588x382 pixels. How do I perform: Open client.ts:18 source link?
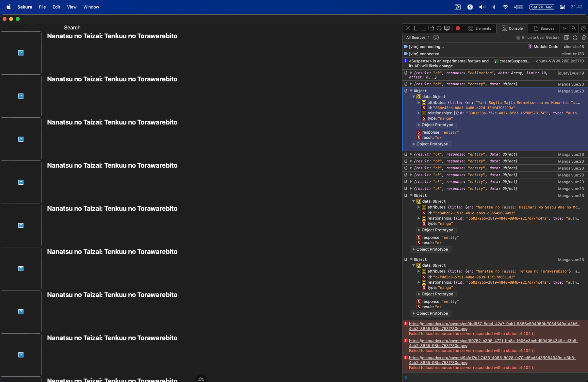click(x=574, y=47)
